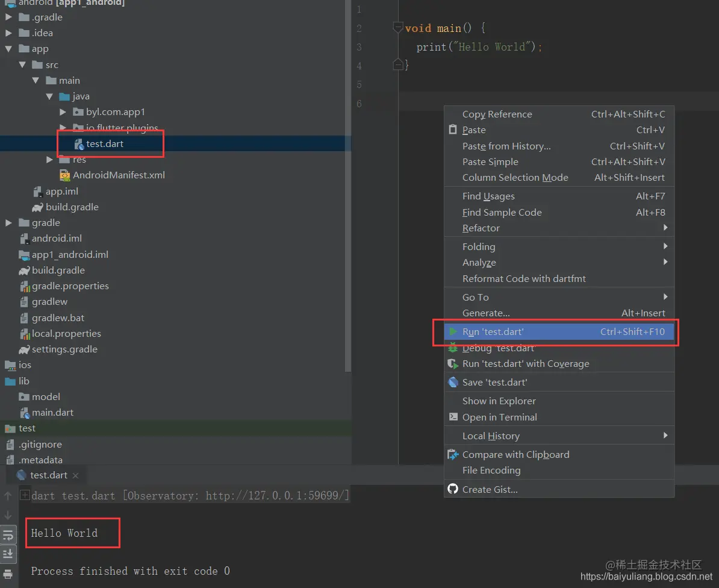Screen dimensions: 719x588
Task: Click the green Run arrow icon
Action: 453,331
